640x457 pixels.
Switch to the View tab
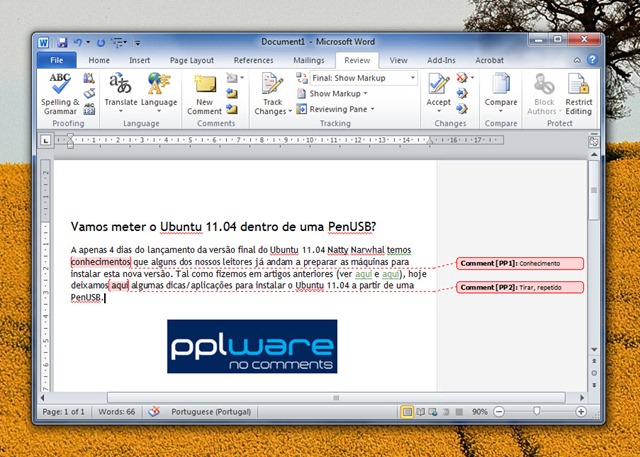[398, 60]
